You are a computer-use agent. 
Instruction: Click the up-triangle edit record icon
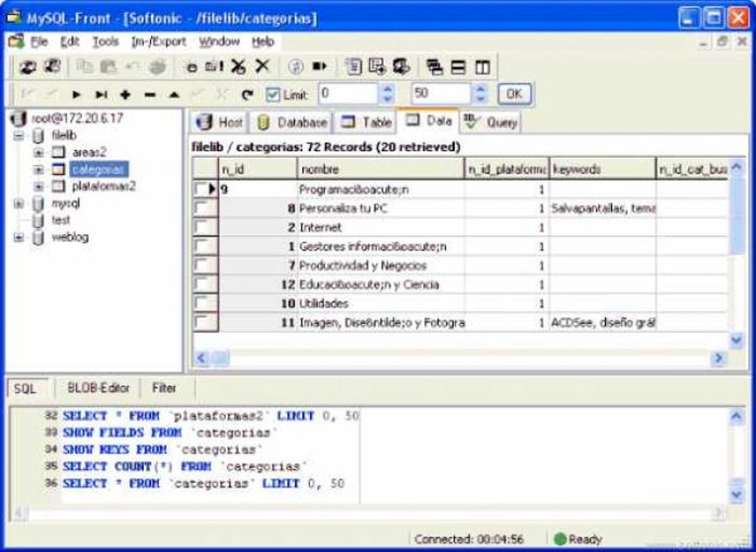pos(174,95)
